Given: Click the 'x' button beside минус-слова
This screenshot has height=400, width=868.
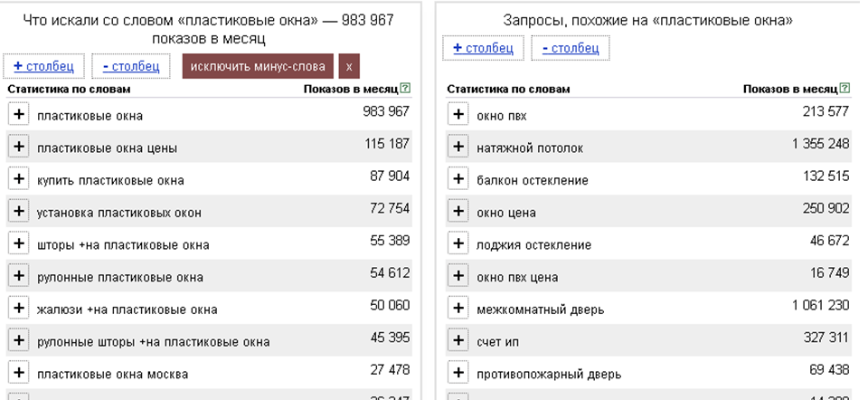Looking at the screenshot, I should [349, 66].
